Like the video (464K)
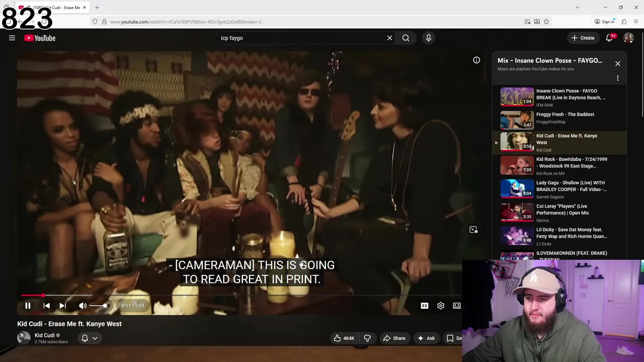Image resolution: width=644 pixels, height=362 pixels. click(x=344, y=338)
